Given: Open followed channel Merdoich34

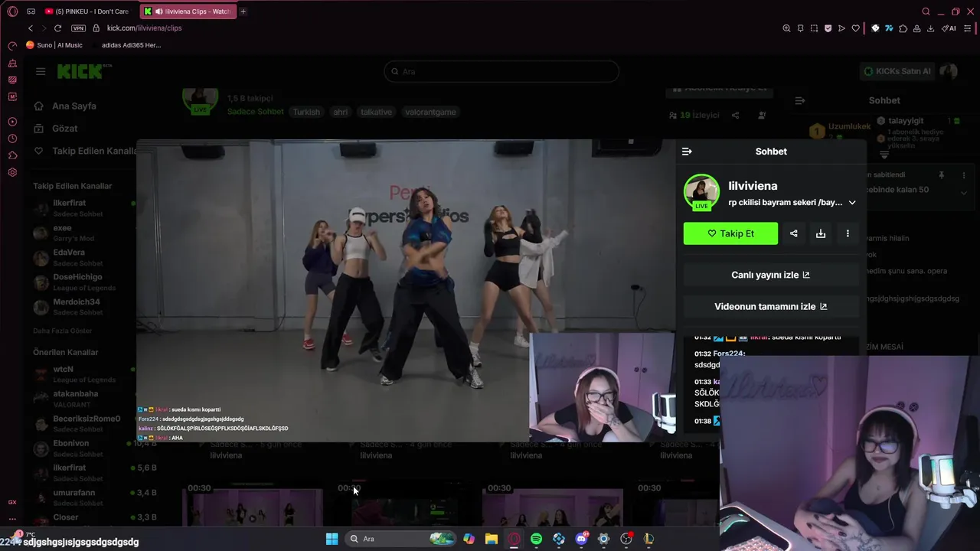Looking at the screenshot, I should click(84, 307).
